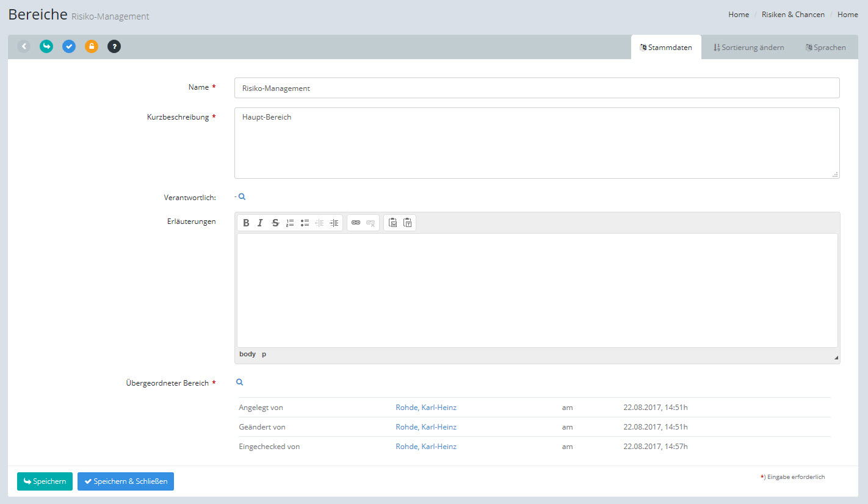The height and width of the screenshot is (504, 868).
Task: Click the teal round save icon
Action: tap(46, 46)
